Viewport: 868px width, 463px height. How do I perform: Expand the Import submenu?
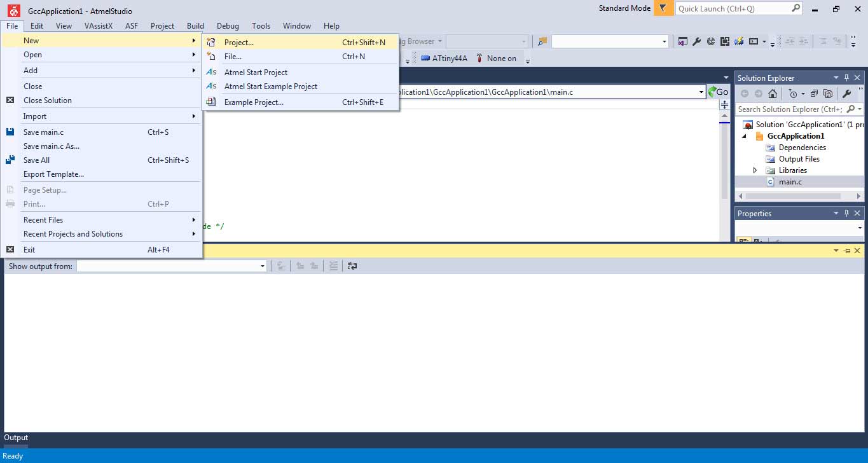click(x=101, y=116)
